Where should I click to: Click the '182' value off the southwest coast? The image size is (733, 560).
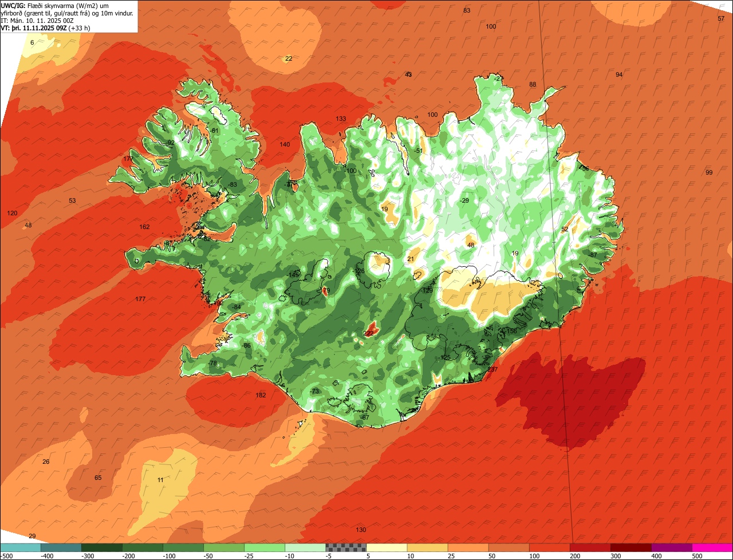coord(261,395)
